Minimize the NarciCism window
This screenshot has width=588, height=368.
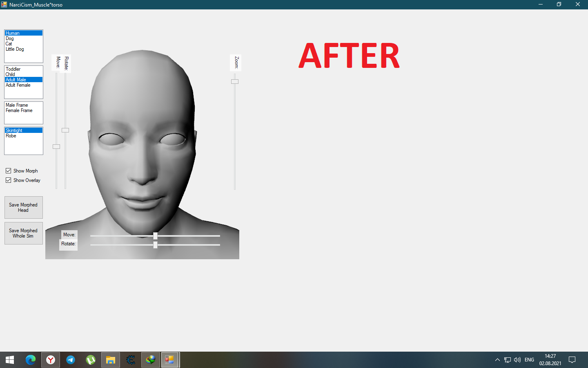click(x=541, y=4)
